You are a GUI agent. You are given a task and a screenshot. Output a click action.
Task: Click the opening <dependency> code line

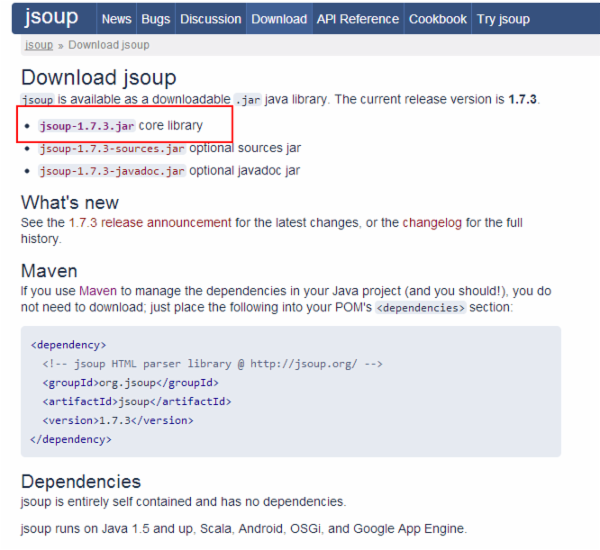point(68,345)
